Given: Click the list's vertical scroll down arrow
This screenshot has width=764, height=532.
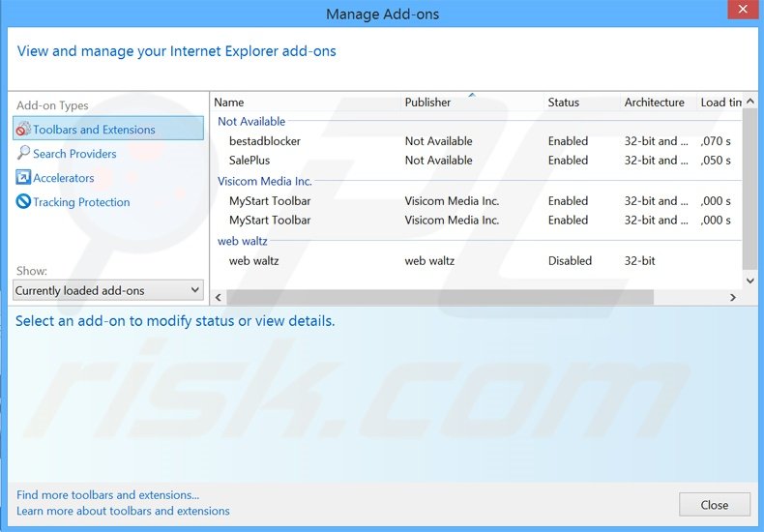Looking at the screenshot, I should (750, 281).
